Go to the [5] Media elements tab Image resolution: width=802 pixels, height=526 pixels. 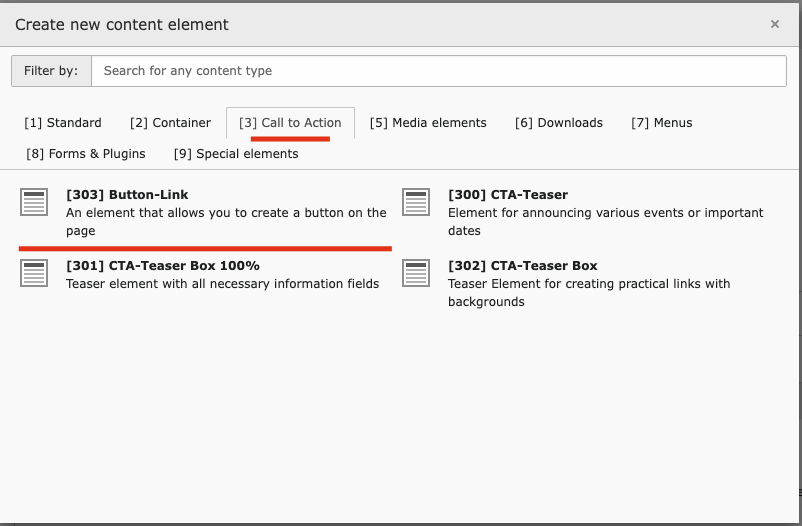[x=428, y=123]
